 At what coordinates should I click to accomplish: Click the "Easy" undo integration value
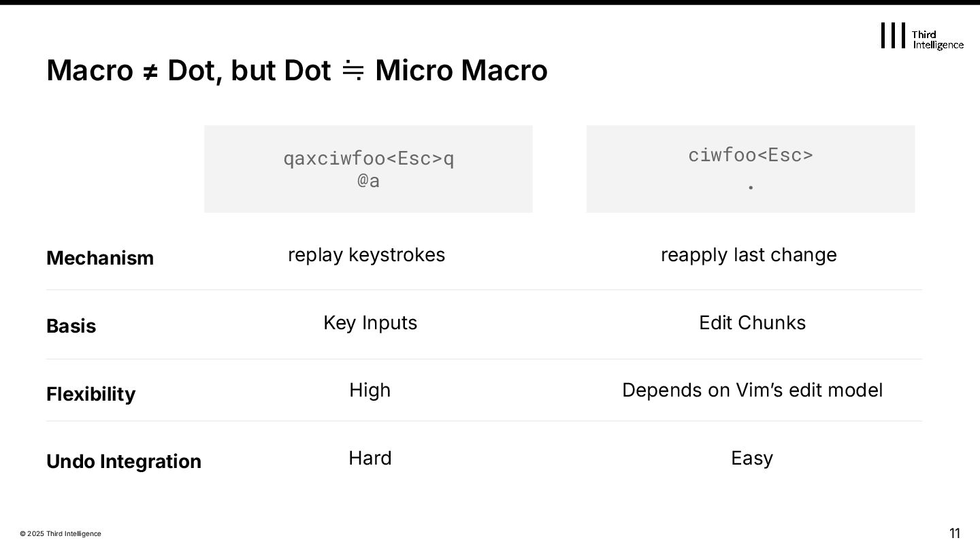[752, 458]
